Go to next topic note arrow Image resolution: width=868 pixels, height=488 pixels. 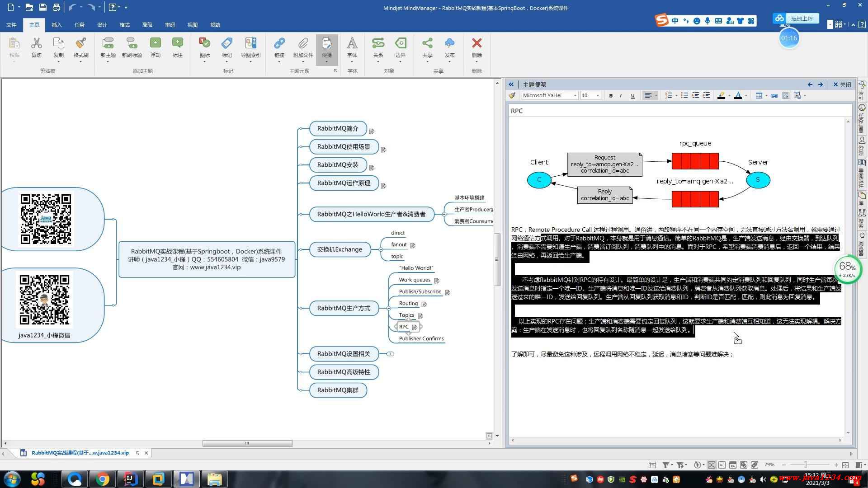pyautogui.click(x=821, y=84)
